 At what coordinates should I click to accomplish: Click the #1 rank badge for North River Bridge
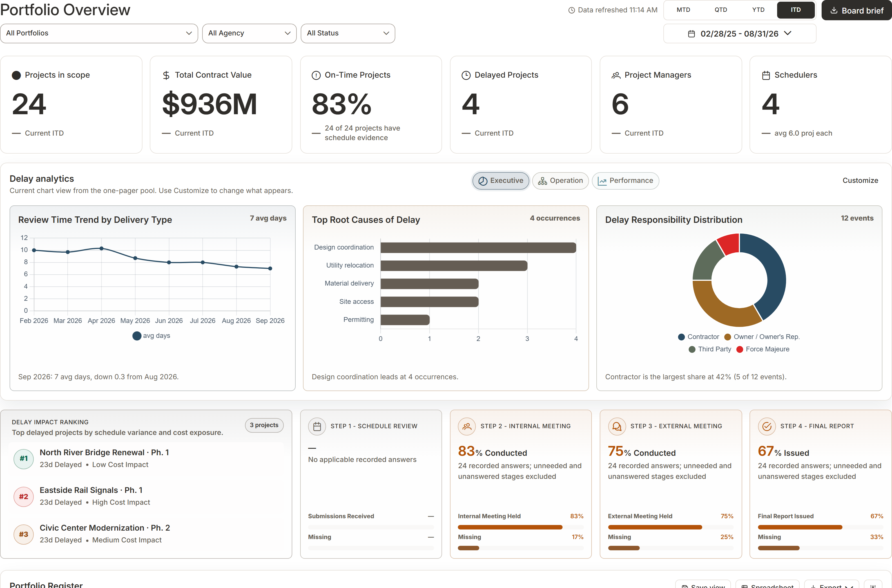(x=24, y=459)
